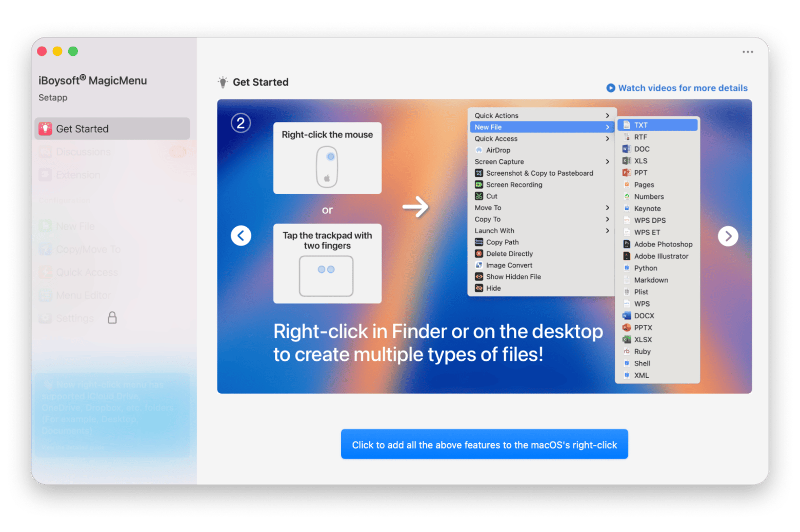800x532 pixels.
Task: Click the Show Hidden File eye icon
Action: click(479, 277)
